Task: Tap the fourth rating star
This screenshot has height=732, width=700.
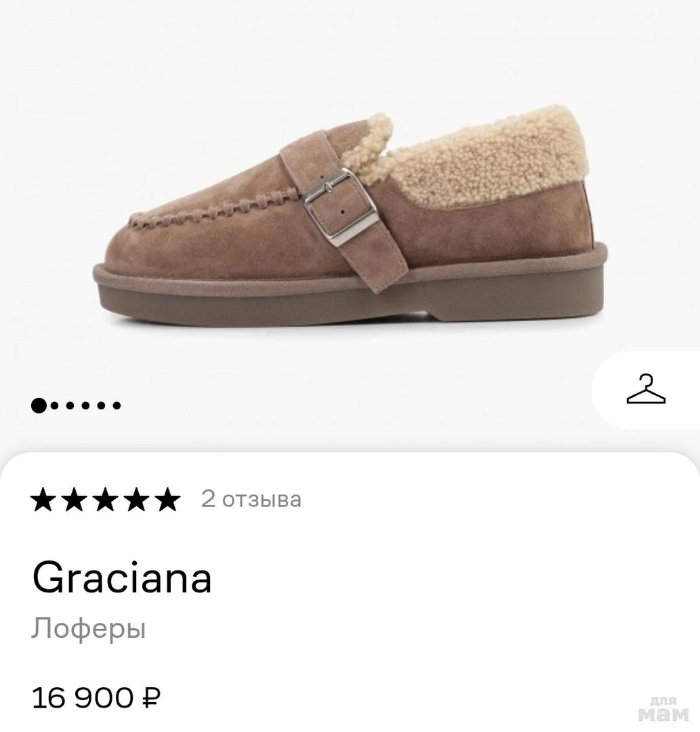Action: coord(136,500)
